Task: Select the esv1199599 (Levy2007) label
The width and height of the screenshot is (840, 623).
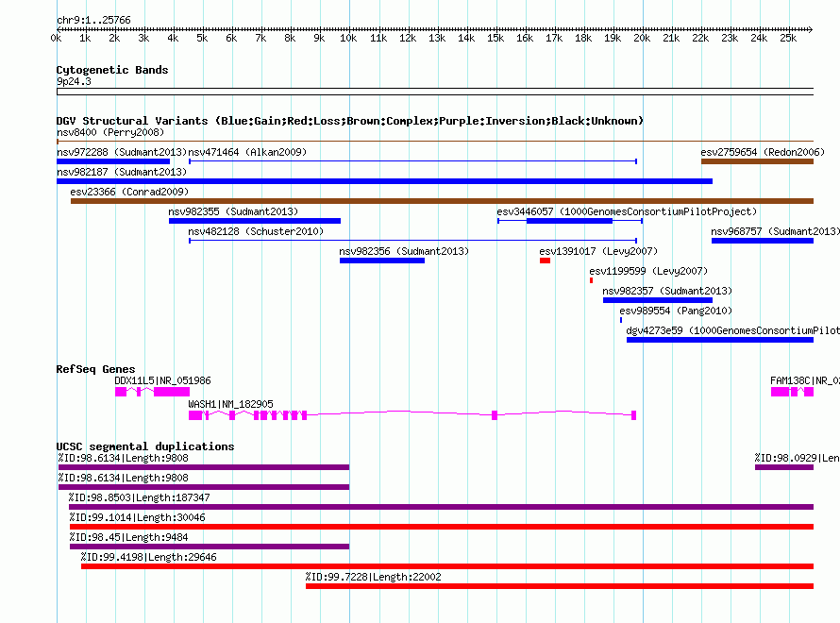Action: tap(648, 271)
